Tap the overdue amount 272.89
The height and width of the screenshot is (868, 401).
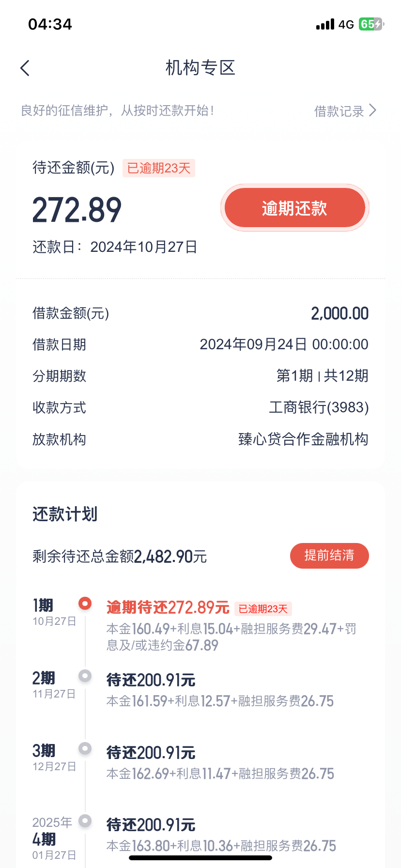[77, 210]
